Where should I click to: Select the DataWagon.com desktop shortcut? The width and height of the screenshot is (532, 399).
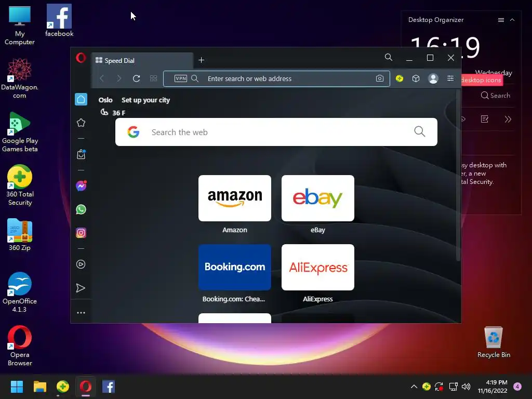coord(20,79)
